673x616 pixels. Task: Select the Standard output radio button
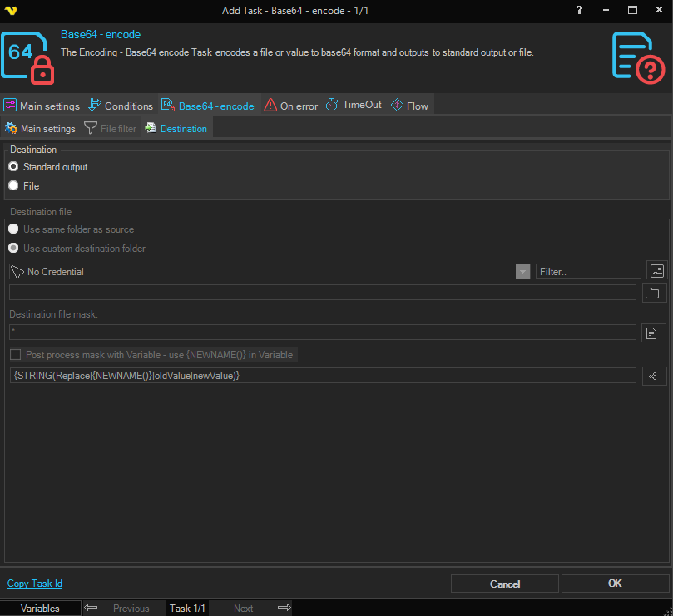click(x=13, y=167)
